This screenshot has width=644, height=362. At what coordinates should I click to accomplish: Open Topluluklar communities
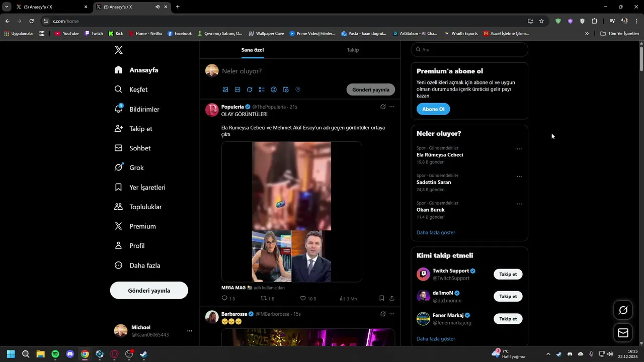(138, 207)
